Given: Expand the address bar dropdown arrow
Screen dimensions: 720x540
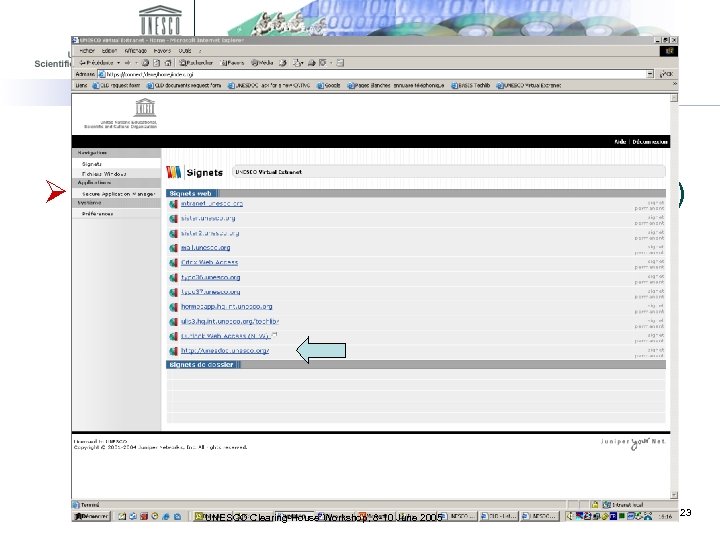Looking at the screenshot, I should 650,74.
